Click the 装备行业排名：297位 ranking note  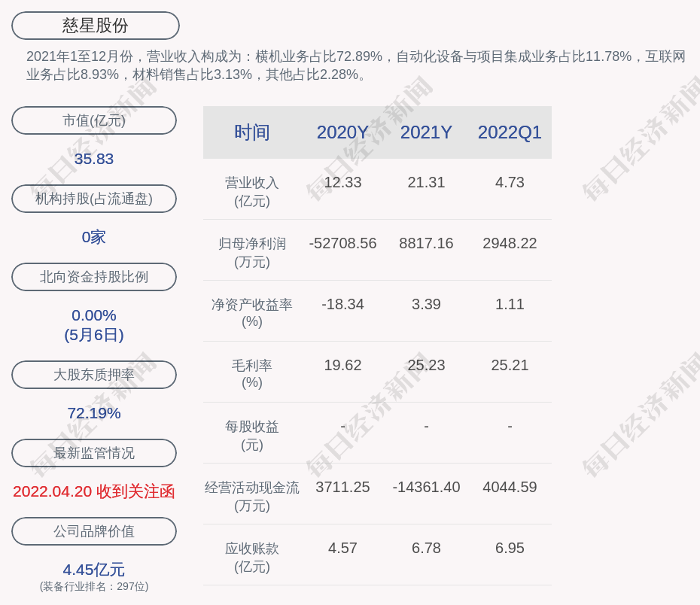(x=94, y=586)
